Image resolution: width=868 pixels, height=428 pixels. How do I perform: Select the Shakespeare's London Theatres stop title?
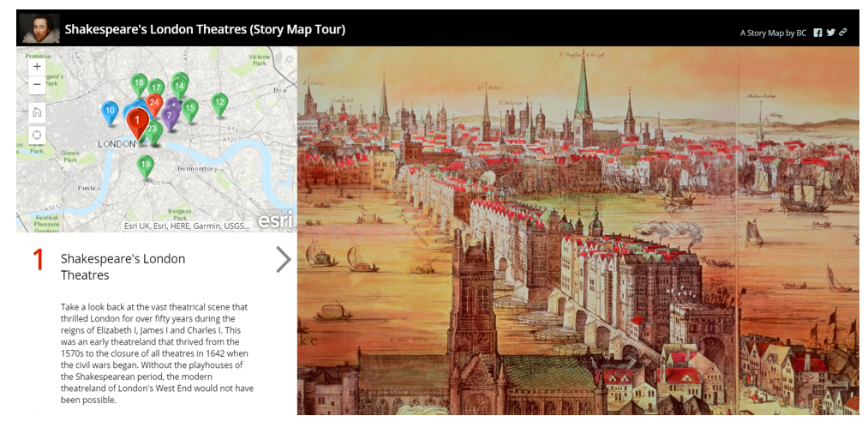point(123,267)
